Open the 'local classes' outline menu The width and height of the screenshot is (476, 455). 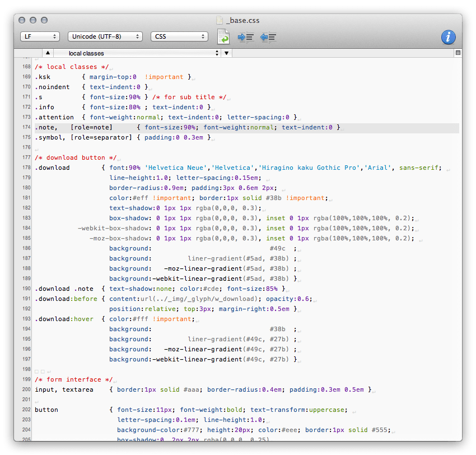pyautogui.click(x=137, y=53)
